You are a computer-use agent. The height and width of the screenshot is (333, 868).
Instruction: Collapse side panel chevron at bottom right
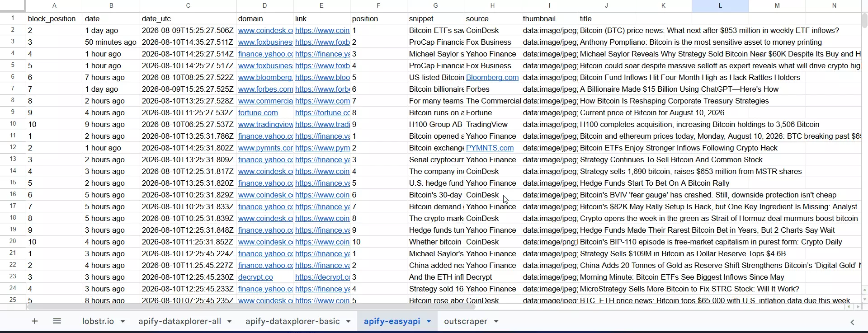tap(852, 322)
